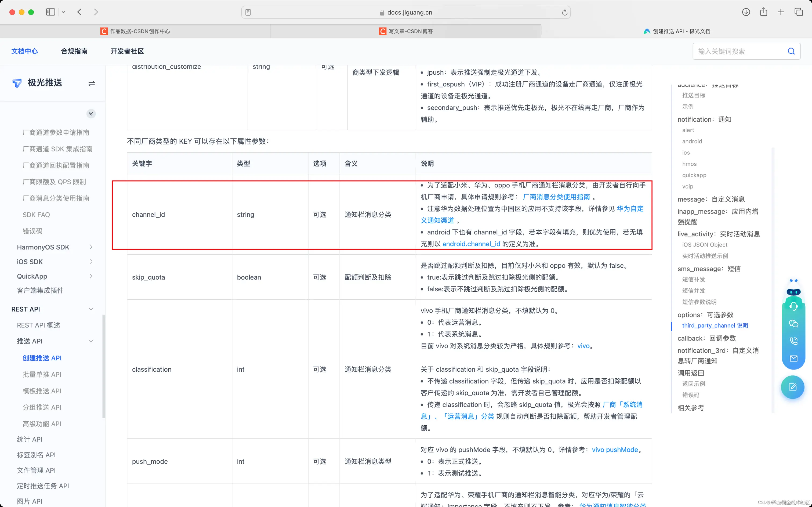Viewport: 812px width, 507px height.
Task: Click the Safari share icon
Action: (763, 12)
